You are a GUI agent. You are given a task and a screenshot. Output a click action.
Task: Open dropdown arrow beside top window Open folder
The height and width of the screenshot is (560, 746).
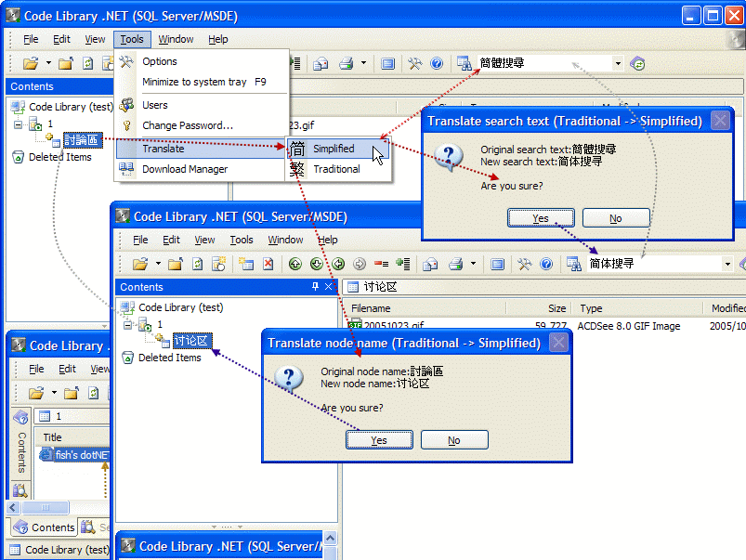pyautogui.click(x=48, y=63)
